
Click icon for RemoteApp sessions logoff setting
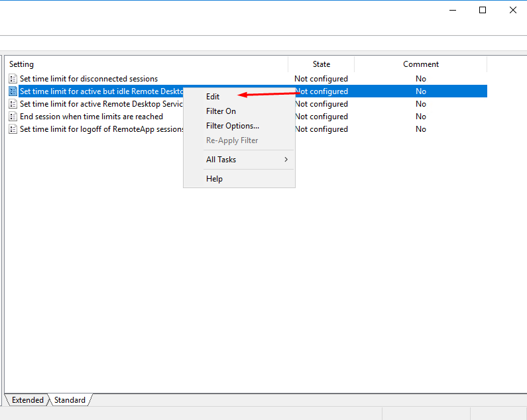[13, 129]
